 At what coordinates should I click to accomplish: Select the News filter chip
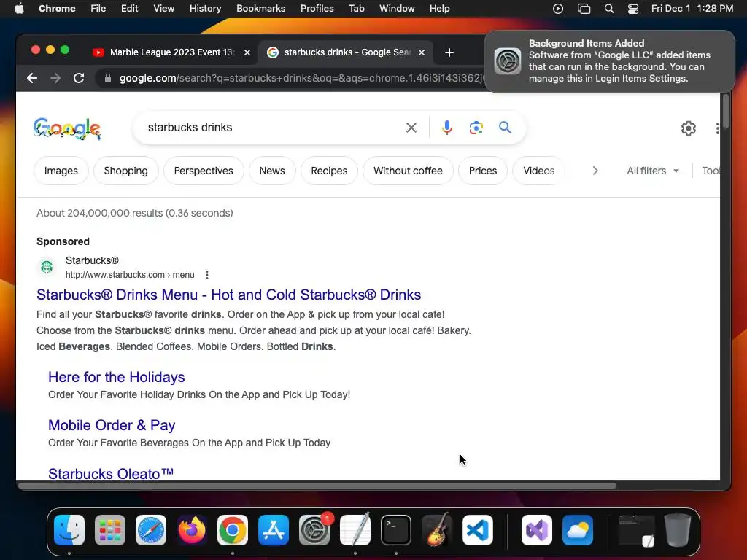click(x=272, y=171)
